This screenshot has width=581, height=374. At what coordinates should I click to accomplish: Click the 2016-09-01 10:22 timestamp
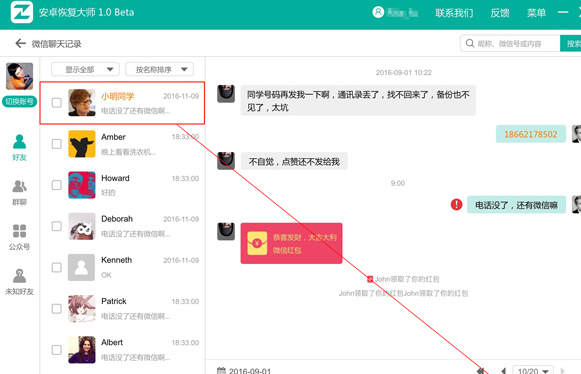[404, 73]
